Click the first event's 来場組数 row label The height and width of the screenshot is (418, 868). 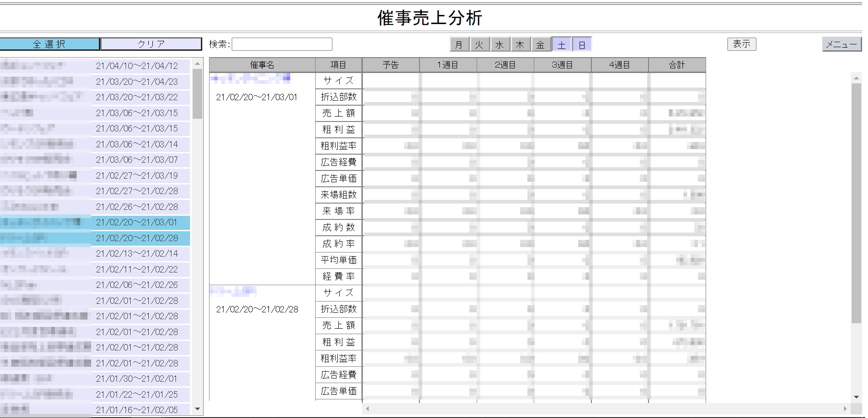(338, 195)
